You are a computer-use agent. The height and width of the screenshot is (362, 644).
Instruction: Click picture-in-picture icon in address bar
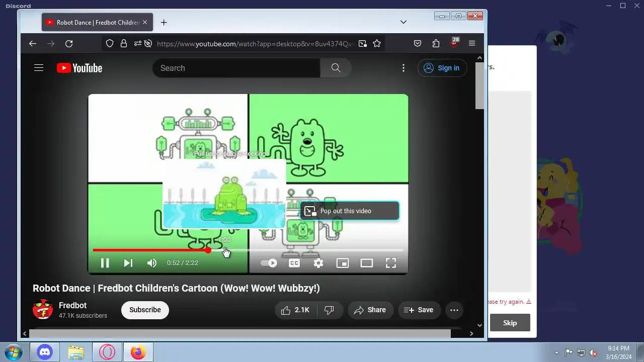point(363,44)
